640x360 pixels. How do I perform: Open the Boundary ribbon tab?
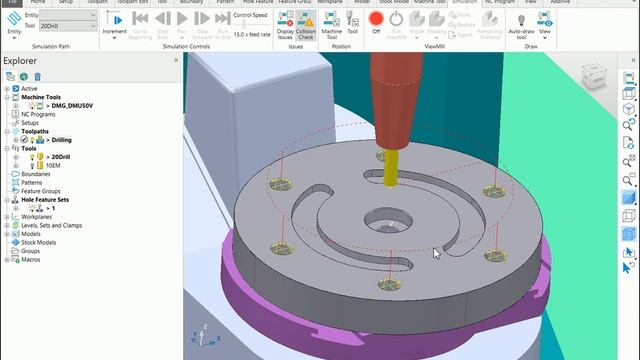pos(191,2)
